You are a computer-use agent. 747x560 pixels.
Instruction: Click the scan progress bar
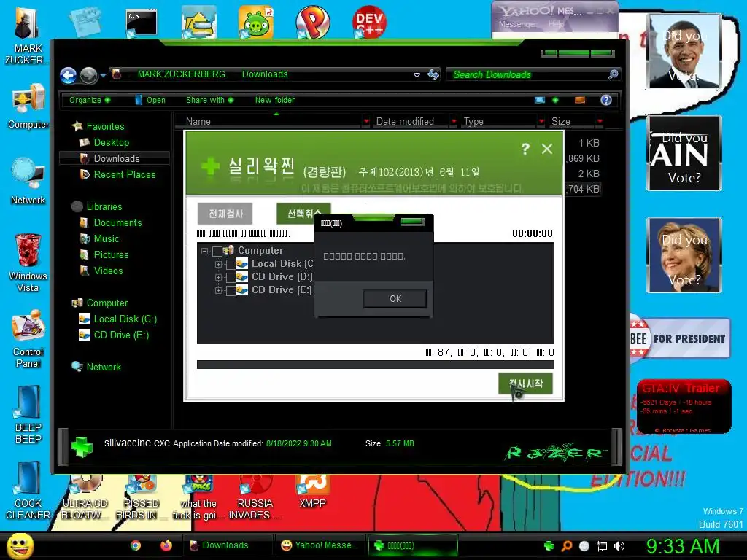pos(376,365)
